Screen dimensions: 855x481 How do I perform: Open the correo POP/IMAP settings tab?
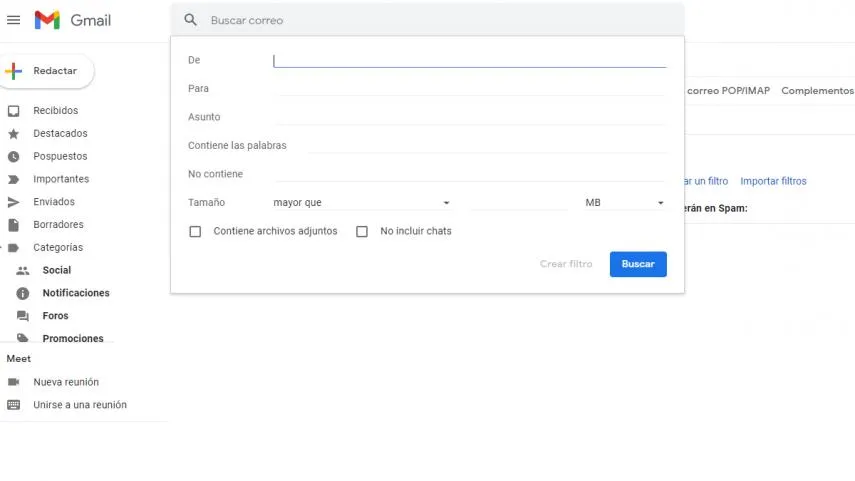[x=728, y=91]
